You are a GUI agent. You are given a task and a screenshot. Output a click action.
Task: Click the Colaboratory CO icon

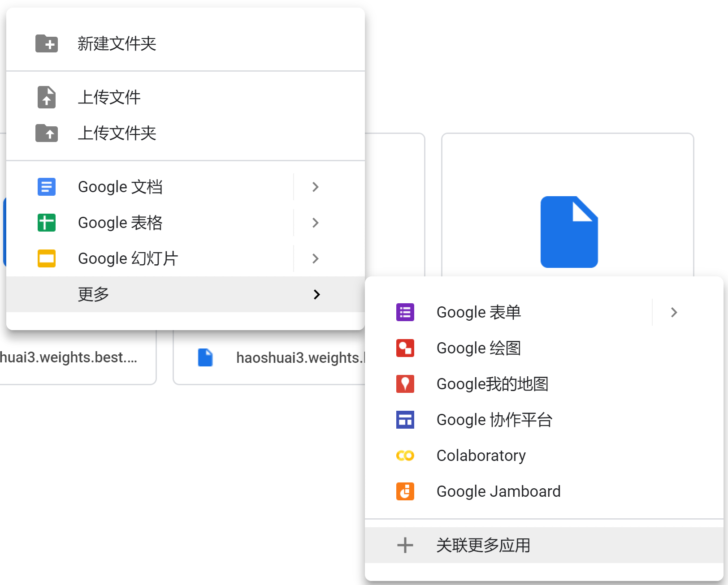click(x=405, y=456)
